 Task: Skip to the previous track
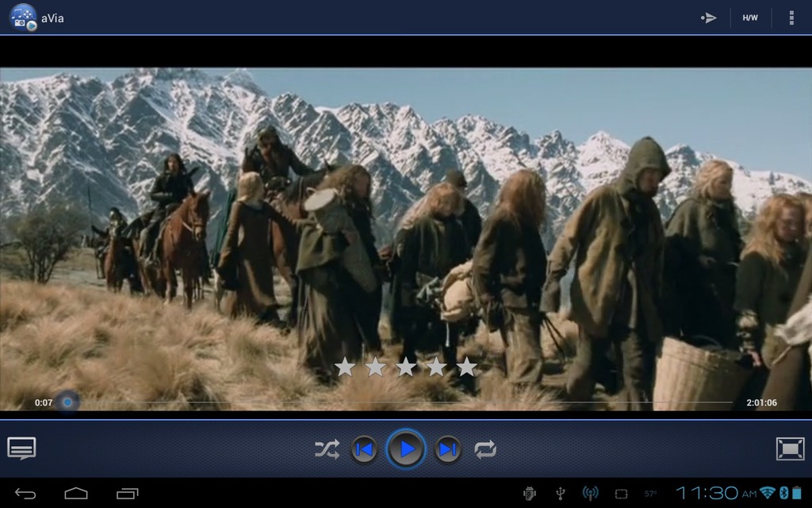click(364, 449)
